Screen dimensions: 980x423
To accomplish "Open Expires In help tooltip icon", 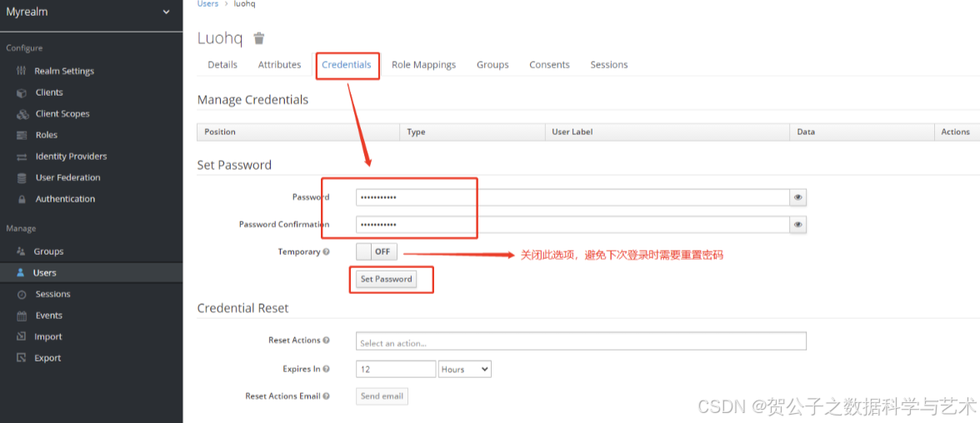I will pyautogui.click(x=327, y=369).
